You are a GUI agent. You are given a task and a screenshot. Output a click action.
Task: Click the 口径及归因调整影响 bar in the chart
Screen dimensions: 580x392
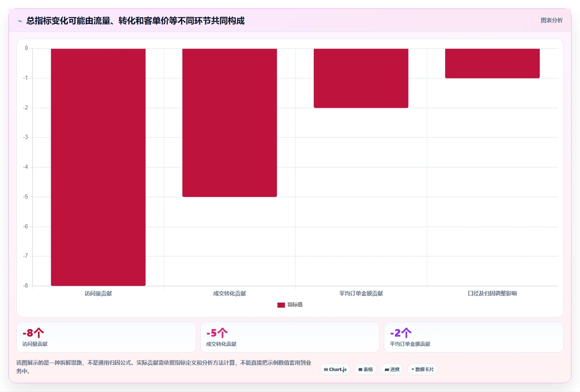[492, 63]
